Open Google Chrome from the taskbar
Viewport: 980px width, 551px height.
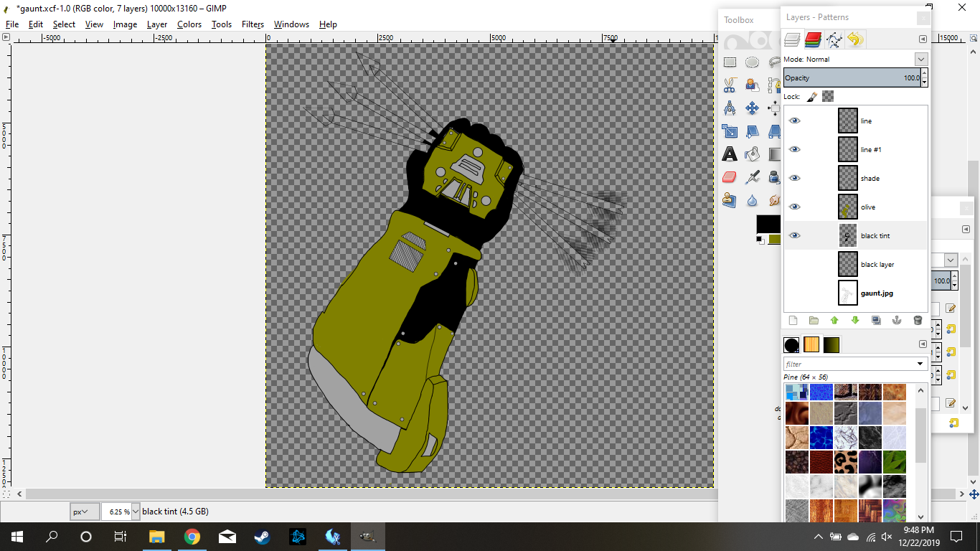(192, 537)
